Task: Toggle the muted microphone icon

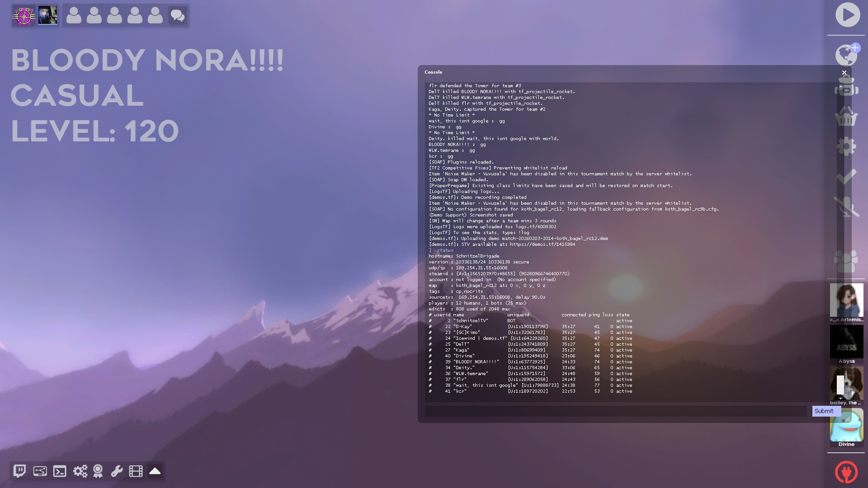Action: (x=846, y=207)
